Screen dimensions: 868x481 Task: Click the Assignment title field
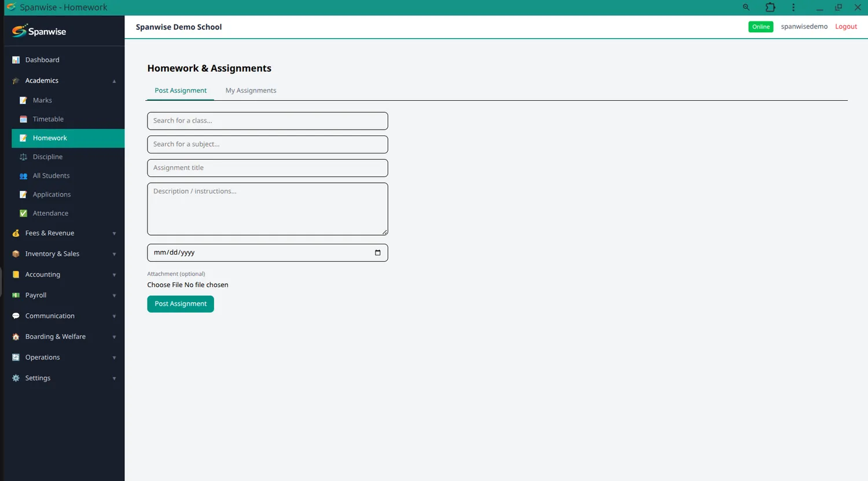(x=267, y=168)
